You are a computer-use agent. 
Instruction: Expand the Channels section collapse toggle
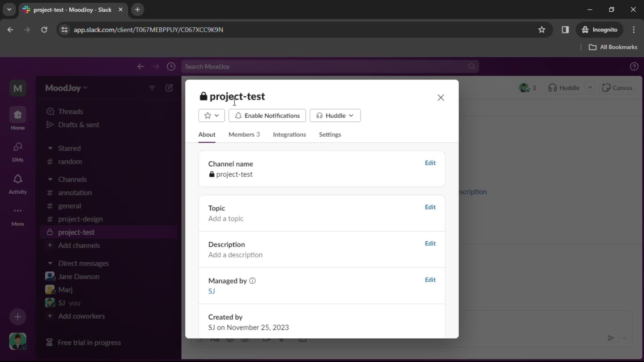(50, 179)
